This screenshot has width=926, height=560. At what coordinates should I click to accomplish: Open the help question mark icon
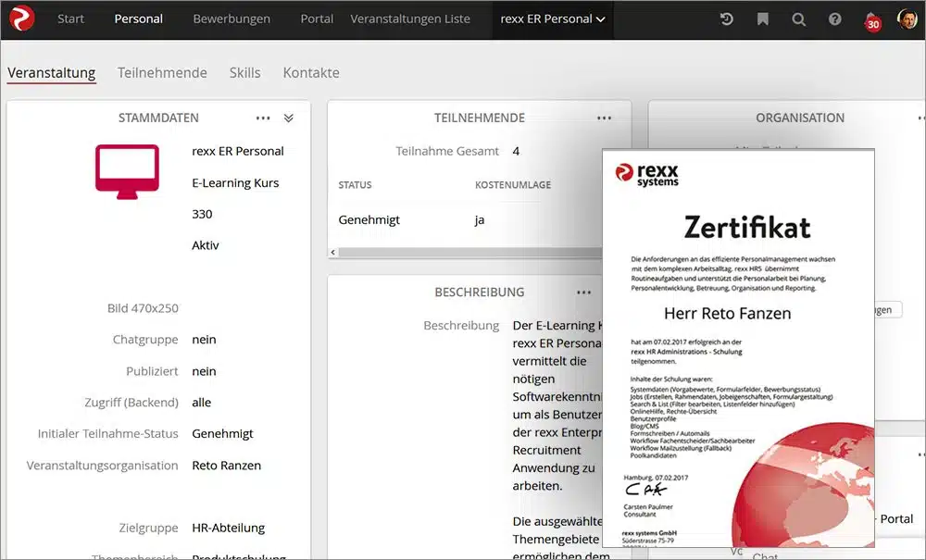[834, 19]
